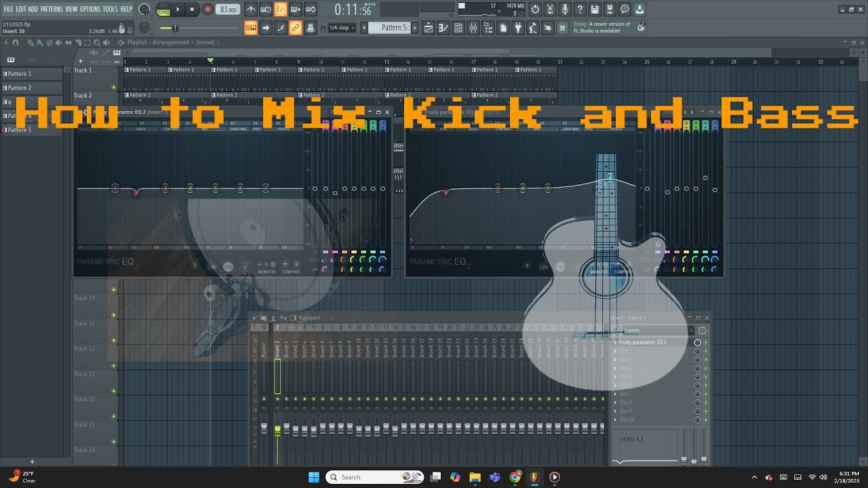Expand Slot 7 arrow in mixer
This screenshot has height=488, width=868.
(x=615, y=394)
